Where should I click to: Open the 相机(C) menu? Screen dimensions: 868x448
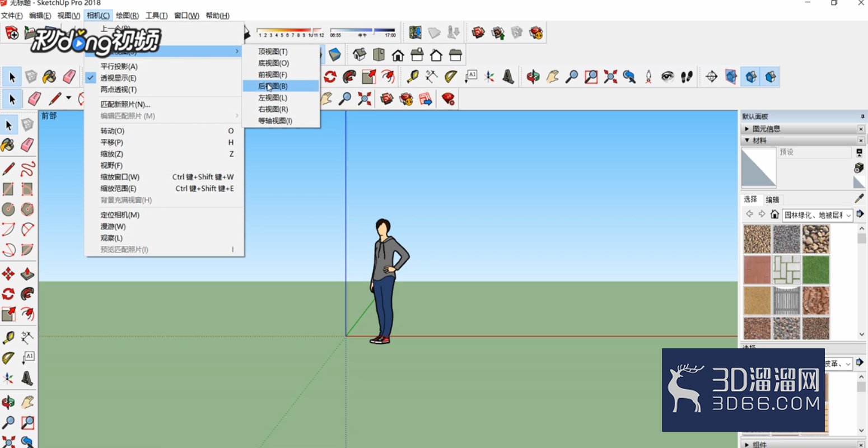tap(98, 16)
